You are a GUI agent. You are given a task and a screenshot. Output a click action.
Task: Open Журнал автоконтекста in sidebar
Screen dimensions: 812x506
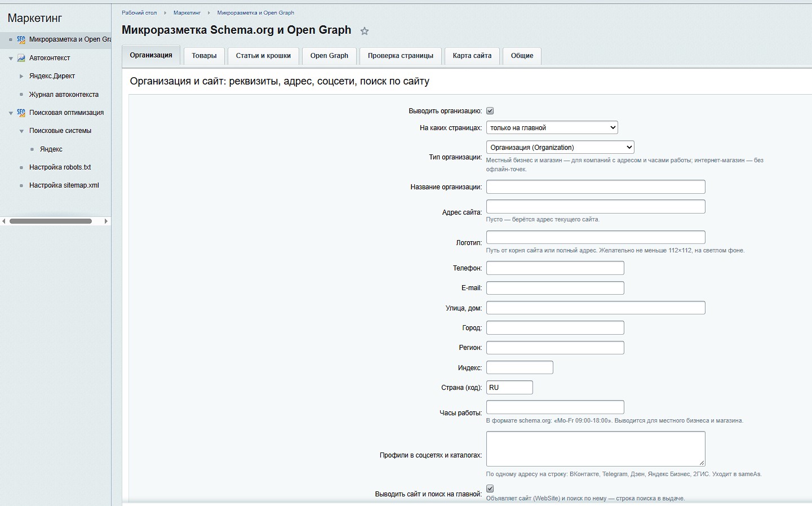point(64,95)
